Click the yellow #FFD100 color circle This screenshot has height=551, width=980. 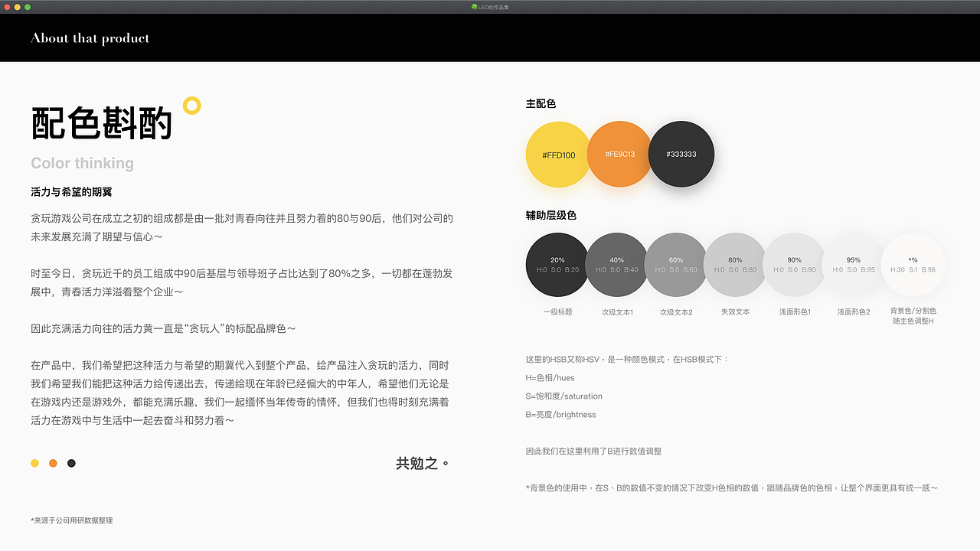(558, 155)
